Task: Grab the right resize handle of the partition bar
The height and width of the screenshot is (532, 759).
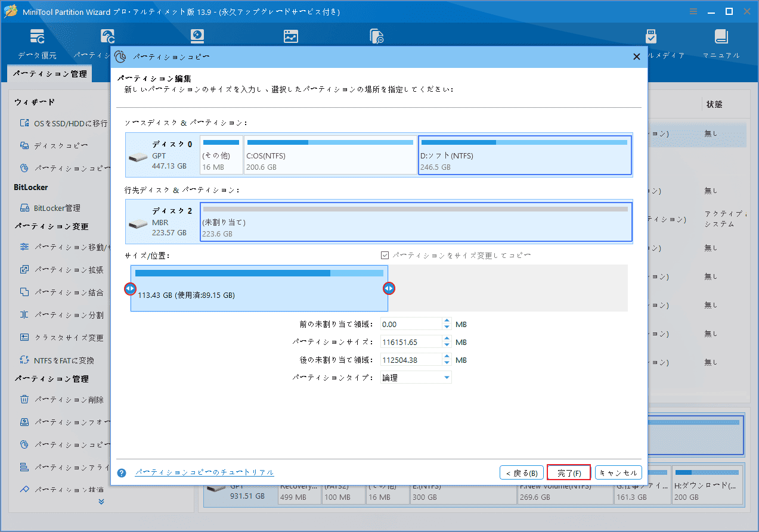Action: pyautogui.click(x=389, y=288)
